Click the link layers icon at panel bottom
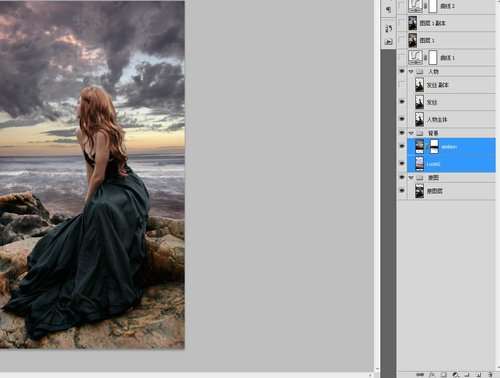500x378 pixels. [420, 375]
